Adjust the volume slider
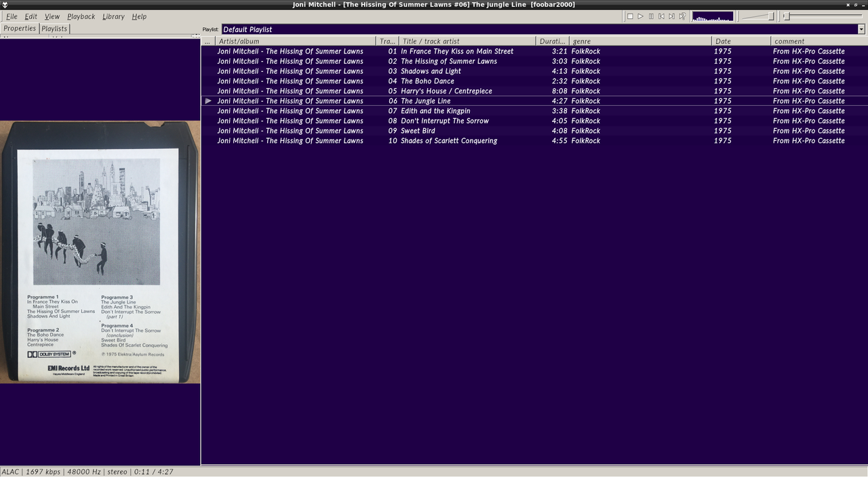 pos(758,16)
